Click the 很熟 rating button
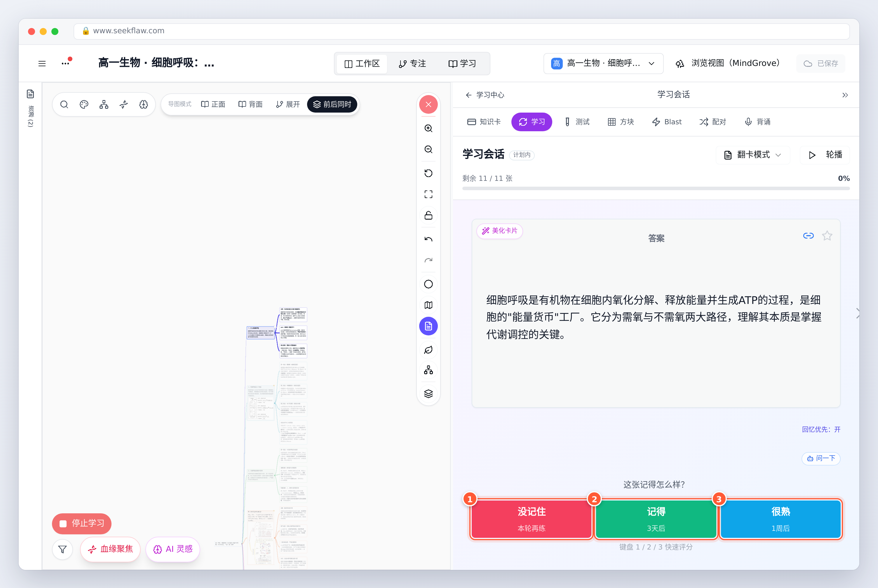 pyautogui.click(x=781, y=519)
